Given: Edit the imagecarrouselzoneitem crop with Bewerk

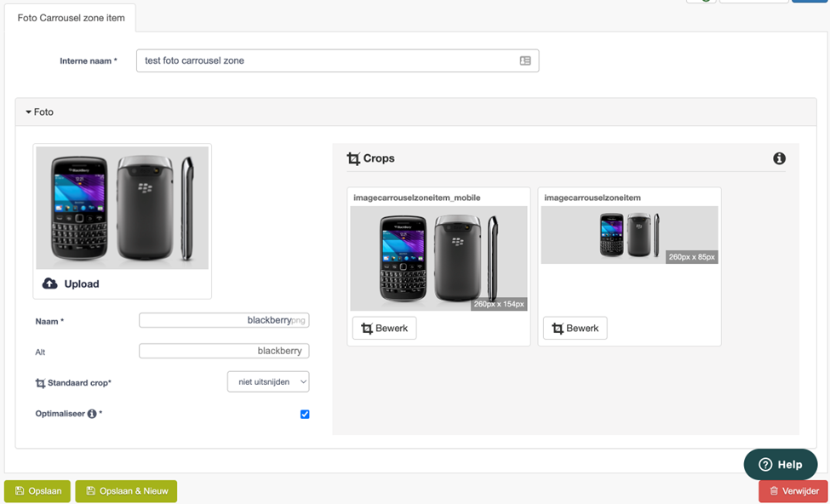Looking at the screenshot, I should (575, 329).
